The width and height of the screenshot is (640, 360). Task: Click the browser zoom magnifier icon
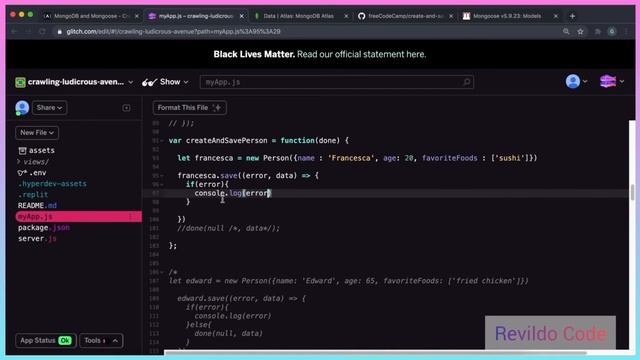[x=566, y=31]
